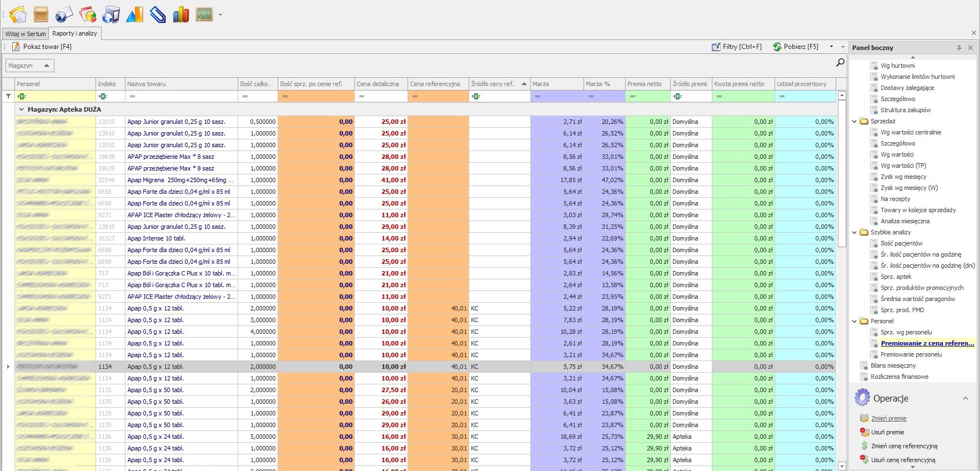980x471 pixels.
Task: Collapse the Operacje section
Action: tap(965, 398)
